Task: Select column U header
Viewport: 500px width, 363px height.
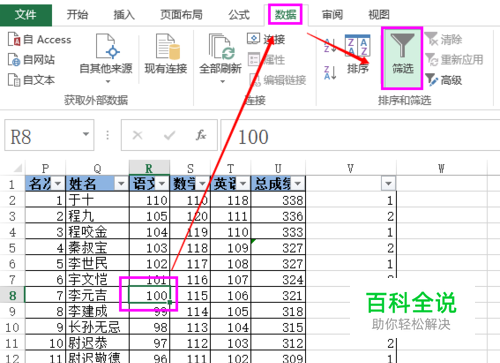Action: click(278, 168)
